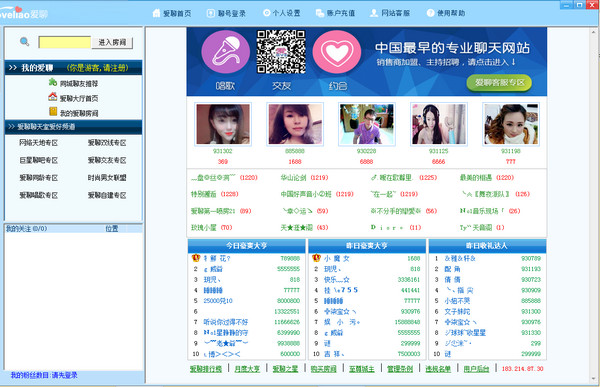The width and height of the screenshot is (600, 387).
Task: Open 个人设置 in the top navigation
Action: tap(282, 13)
